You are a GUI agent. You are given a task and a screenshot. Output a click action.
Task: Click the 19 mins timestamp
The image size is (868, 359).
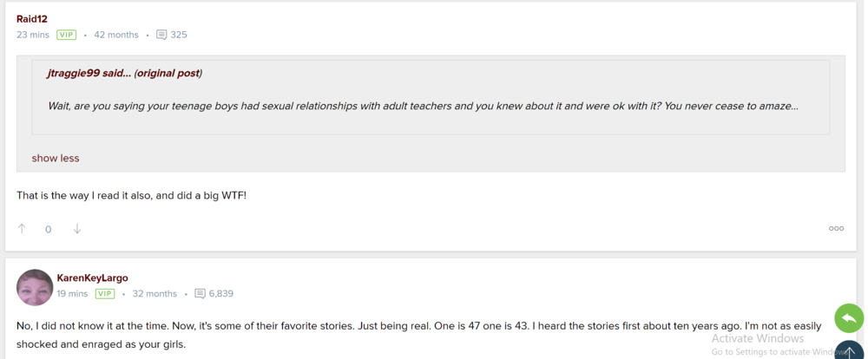click(x=72, y=294)
